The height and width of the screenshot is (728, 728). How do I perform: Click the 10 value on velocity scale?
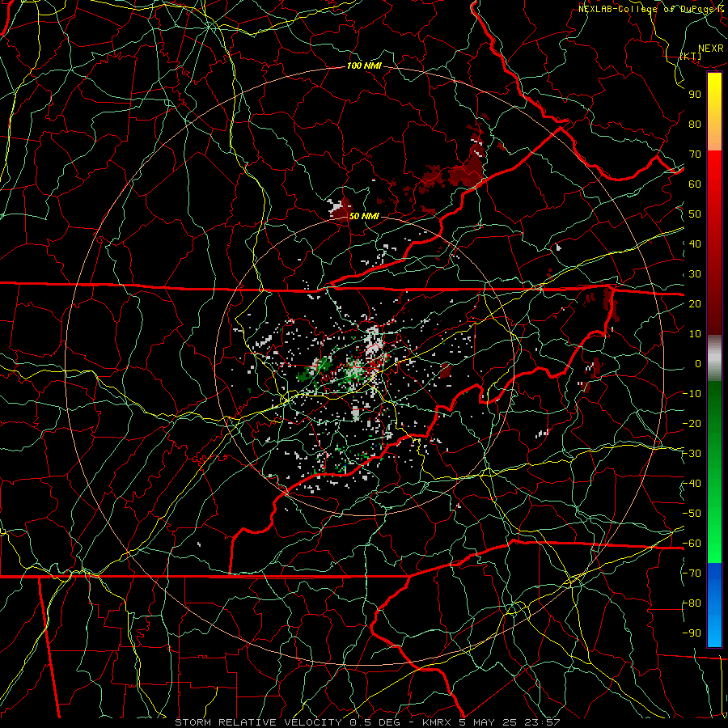click(x=695, y=334)
